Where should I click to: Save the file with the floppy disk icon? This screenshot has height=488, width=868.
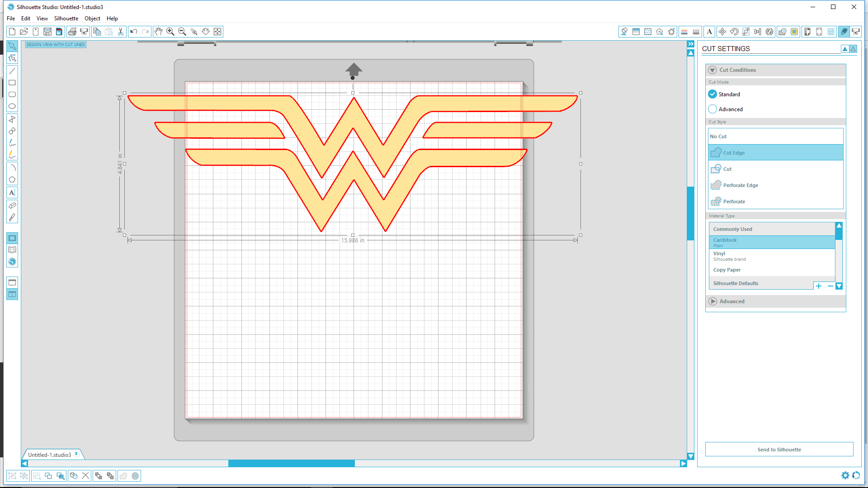(x=47, y=32)
